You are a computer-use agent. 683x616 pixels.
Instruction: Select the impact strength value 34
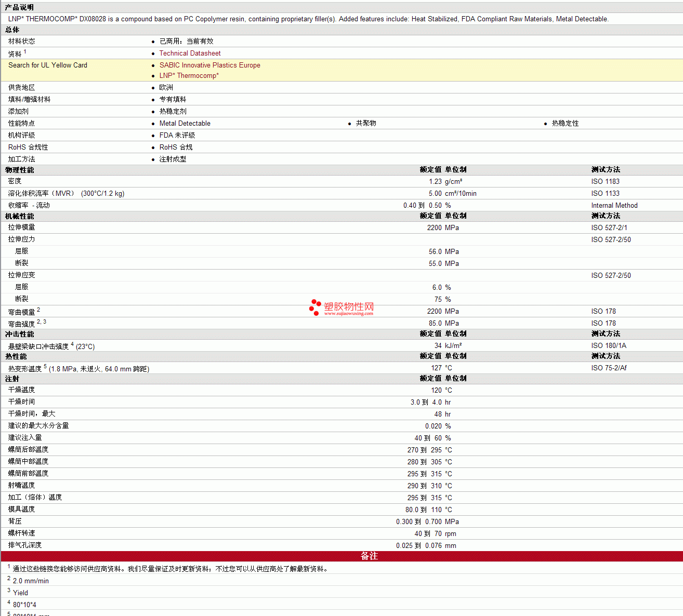coord(438,346)
